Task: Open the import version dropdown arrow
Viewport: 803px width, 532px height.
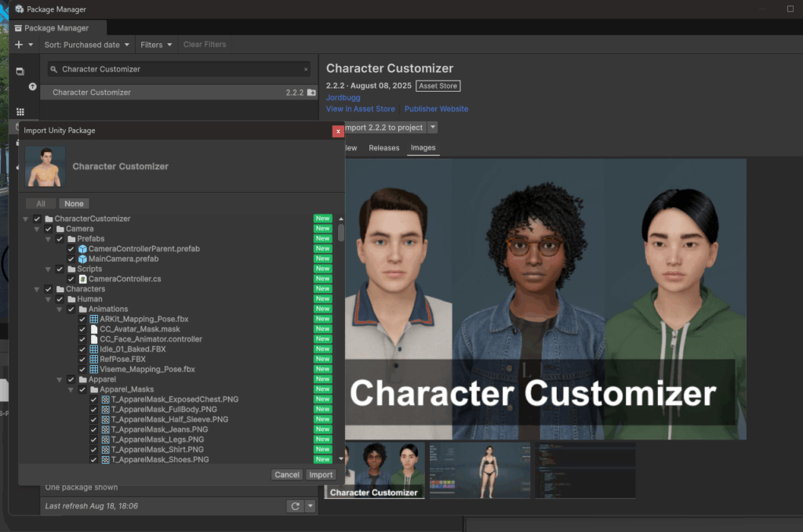Action: click(433, 128)
